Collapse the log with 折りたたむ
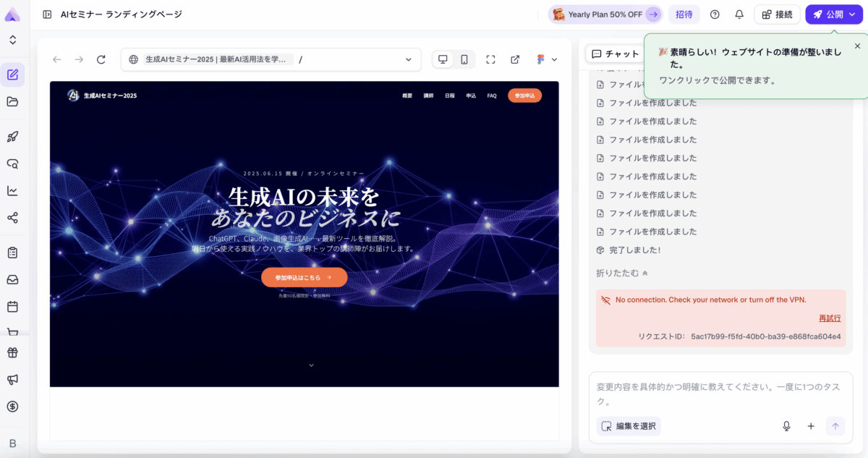The width and height of the screenshot is (868, 458). (x=622, y=273)
